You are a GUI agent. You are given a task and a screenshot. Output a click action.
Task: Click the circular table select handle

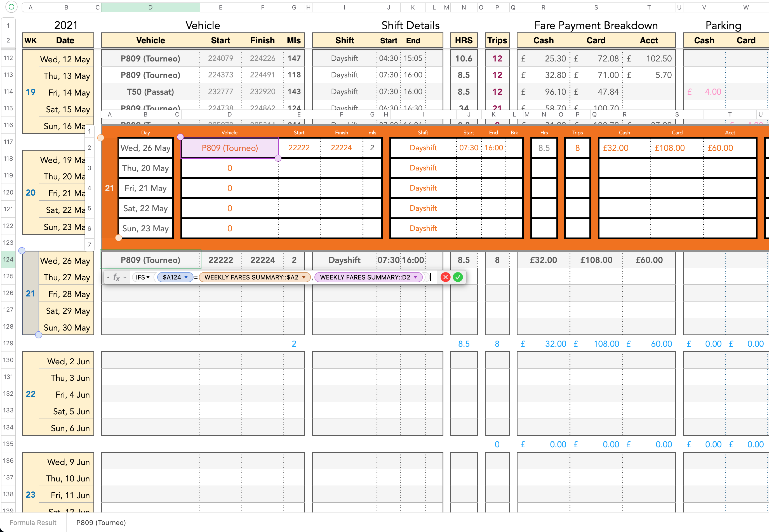click(11, 7)
